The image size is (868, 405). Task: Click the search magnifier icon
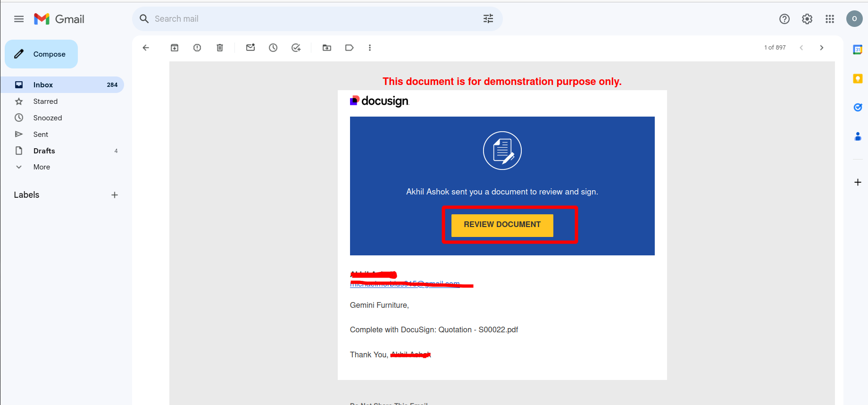click(144, 19)
